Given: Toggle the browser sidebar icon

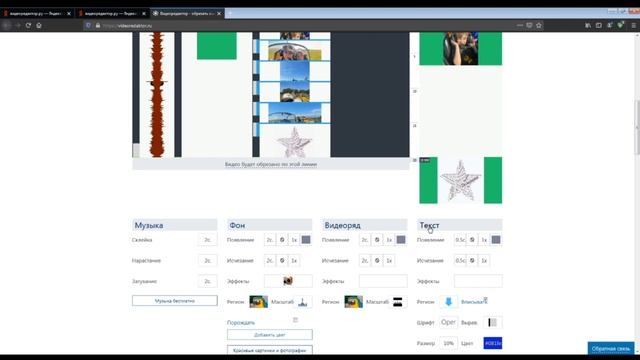Looking at the screenshot, I should [599, 25].
